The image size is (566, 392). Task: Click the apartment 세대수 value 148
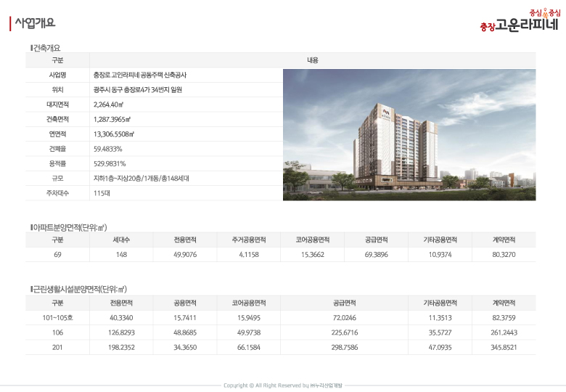click(121, 255)
